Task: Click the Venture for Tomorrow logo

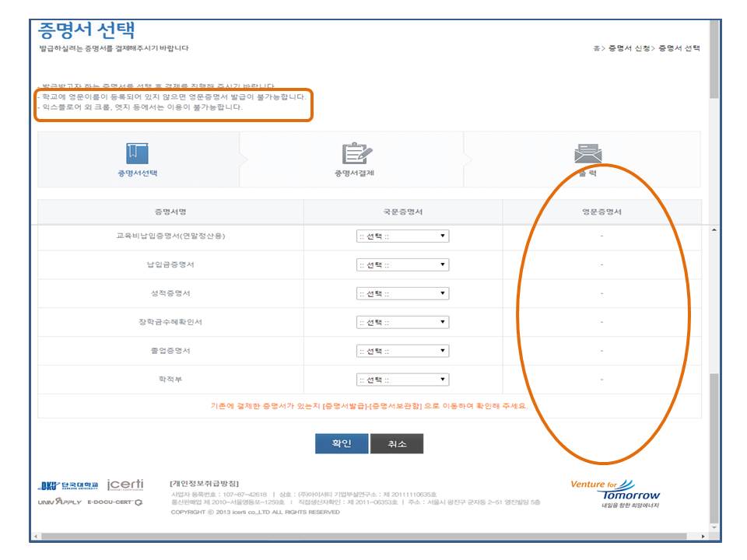Action: tap(615, 492)
